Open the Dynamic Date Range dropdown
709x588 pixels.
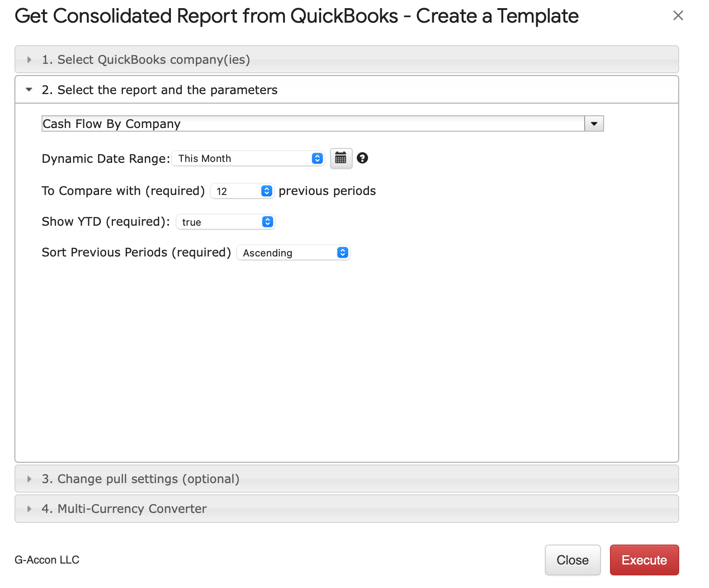coord(248,158)
